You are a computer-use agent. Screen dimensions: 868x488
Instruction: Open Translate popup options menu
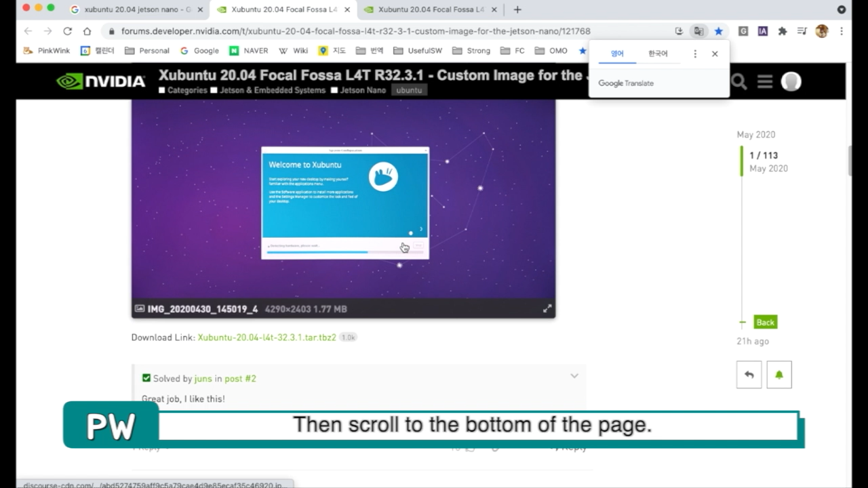click(695, 54)
